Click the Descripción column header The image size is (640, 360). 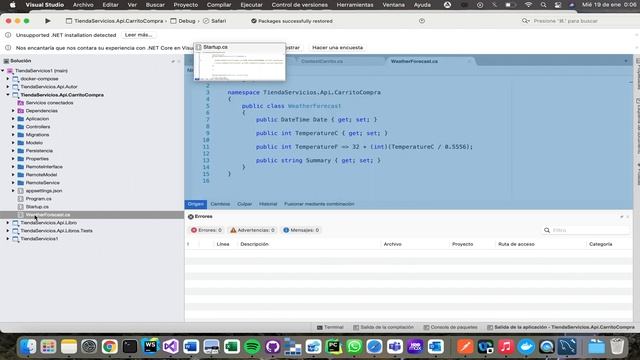254,244
